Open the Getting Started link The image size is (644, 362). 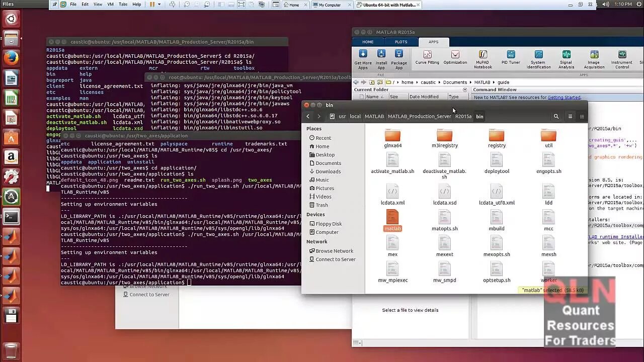(x=564, y=98)
